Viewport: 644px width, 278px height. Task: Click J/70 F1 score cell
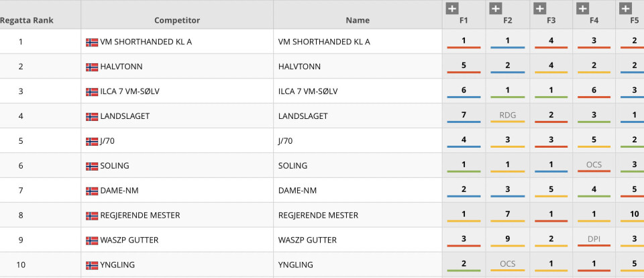(x=464, y=141)
